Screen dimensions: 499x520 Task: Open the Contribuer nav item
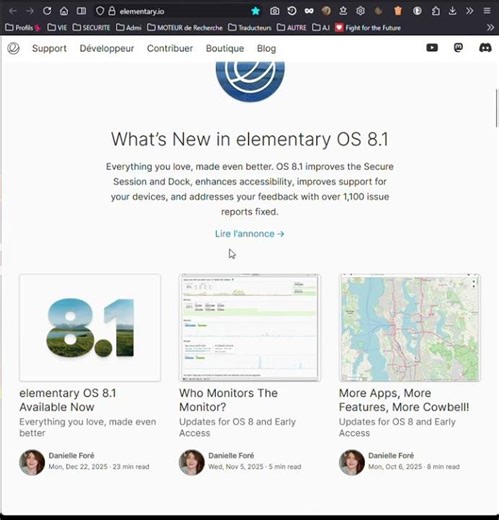(170, 48)
